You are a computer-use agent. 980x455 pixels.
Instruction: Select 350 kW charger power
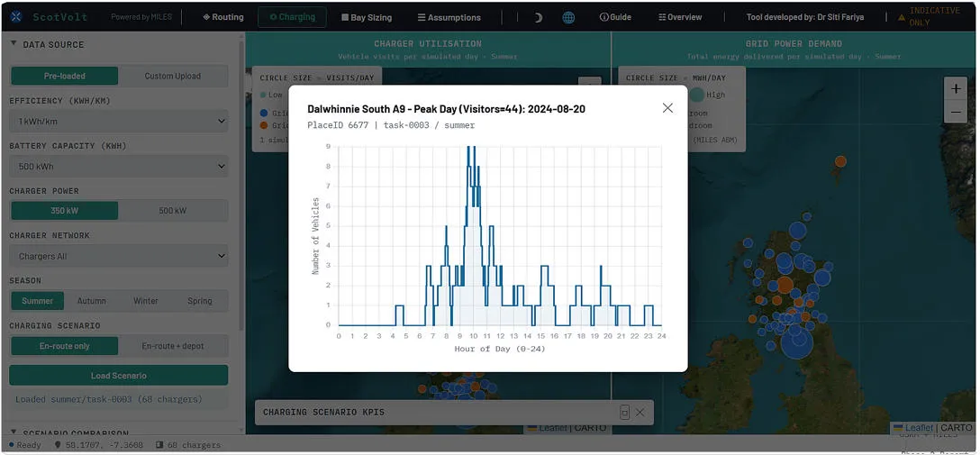(64, 211)
